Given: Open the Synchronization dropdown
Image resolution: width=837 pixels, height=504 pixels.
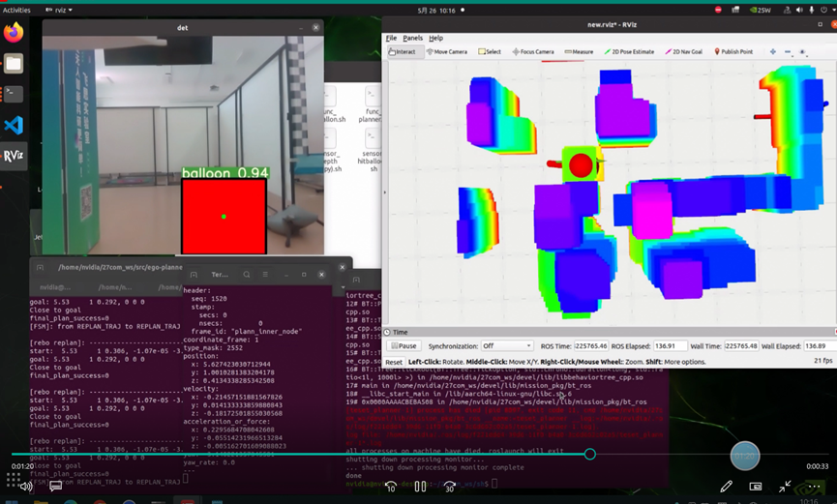Looking at the screenshot, I should pos(509,346).
